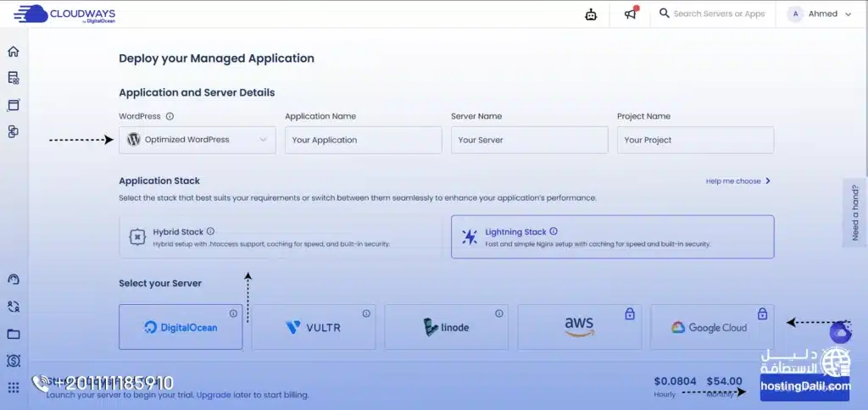The image size is (868, 410).
Task: Open the announcements megaphone icon
Action: 630,14
